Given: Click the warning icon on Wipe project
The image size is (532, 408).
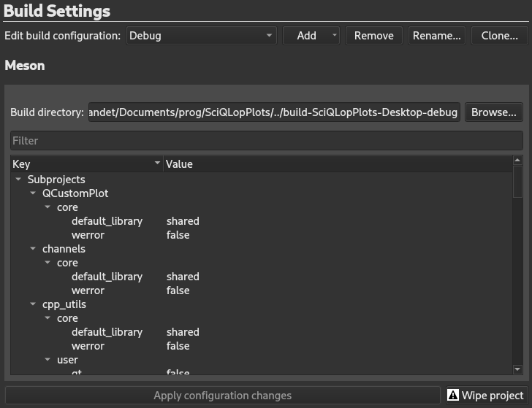Looking at the screenshot, I should click(453, 396).
